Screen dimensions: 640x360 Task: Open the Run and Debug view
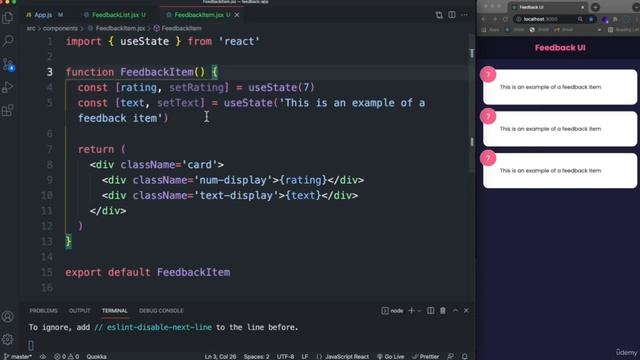(8, 87)
